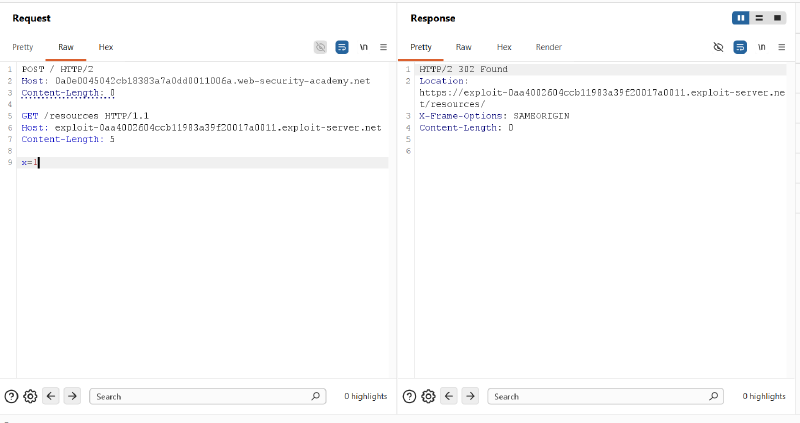Screen dimensions: 800x423
Task: Click the 'x=1' body line
Action: point(30,163)
